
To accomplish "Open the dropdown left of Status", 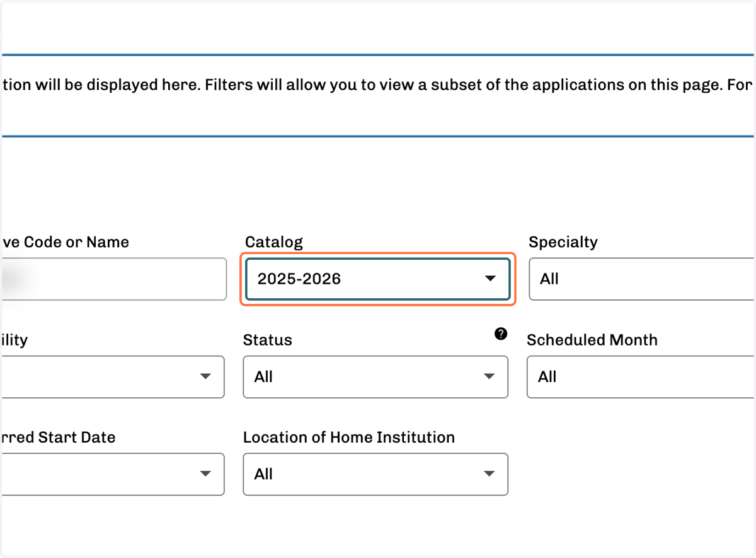I will coord(112,376).
